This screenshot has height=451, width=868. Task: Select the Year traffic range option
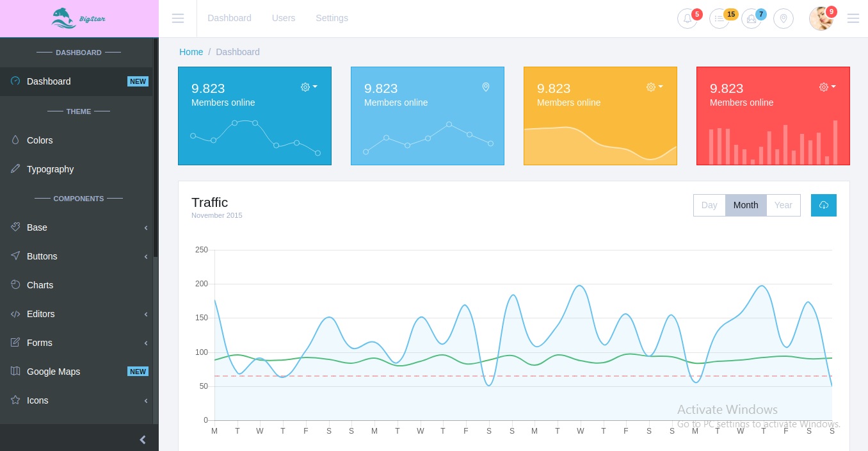pos(784,205)
